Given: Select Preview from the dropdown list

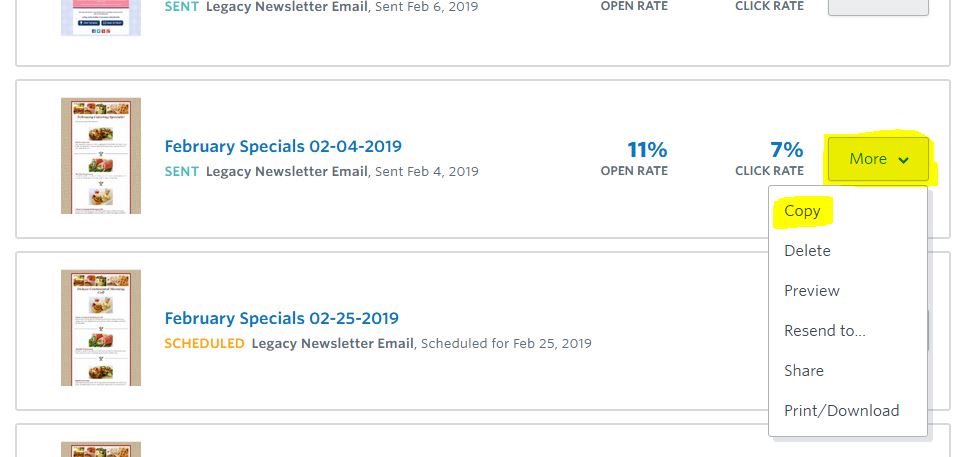Looking at the screenshot, I should coord(812,290).
